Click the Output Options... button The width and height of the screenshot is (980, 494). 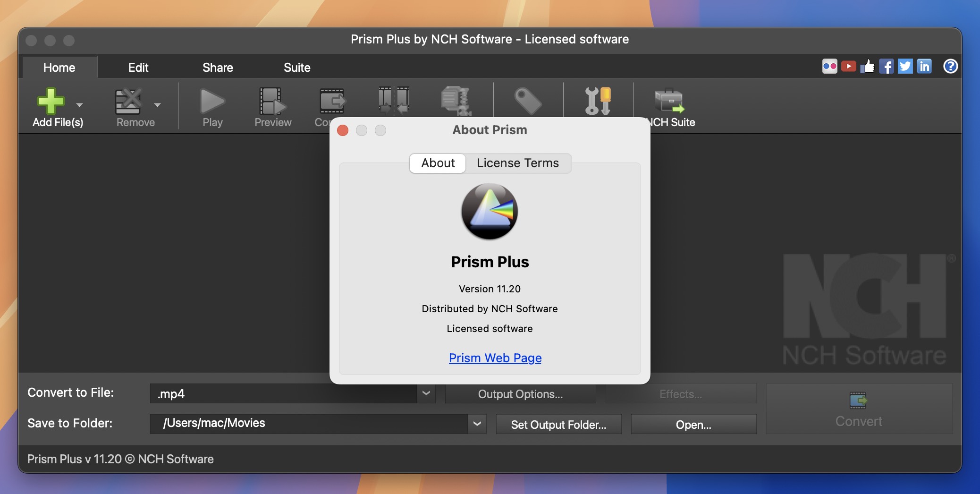point(520,394)
